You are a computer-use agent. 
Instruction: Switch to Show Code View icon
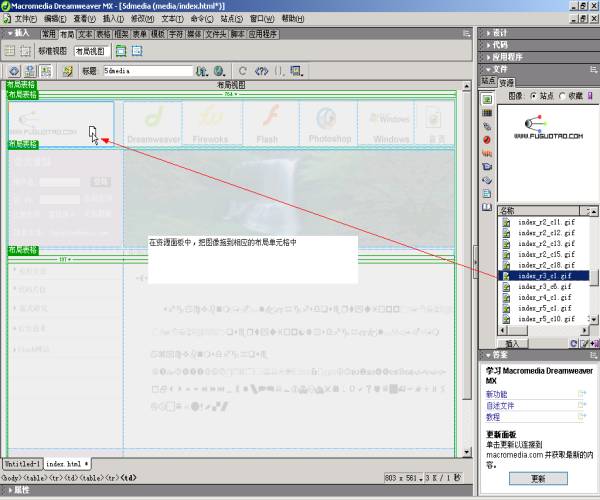click(14, 71)
